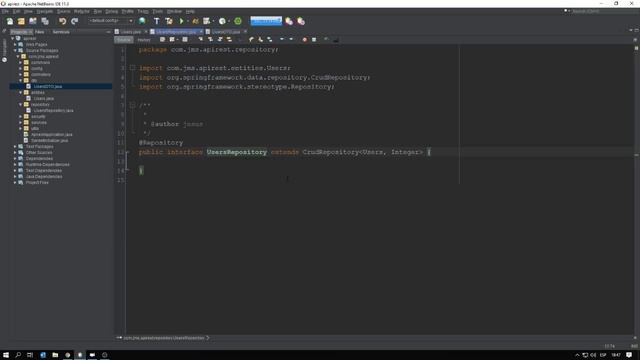Image resolution: width=640 pixels, height=360 pixels.
Task: Select Users.java in project tree
Action: pyautogui.click(x=43, y=98)
